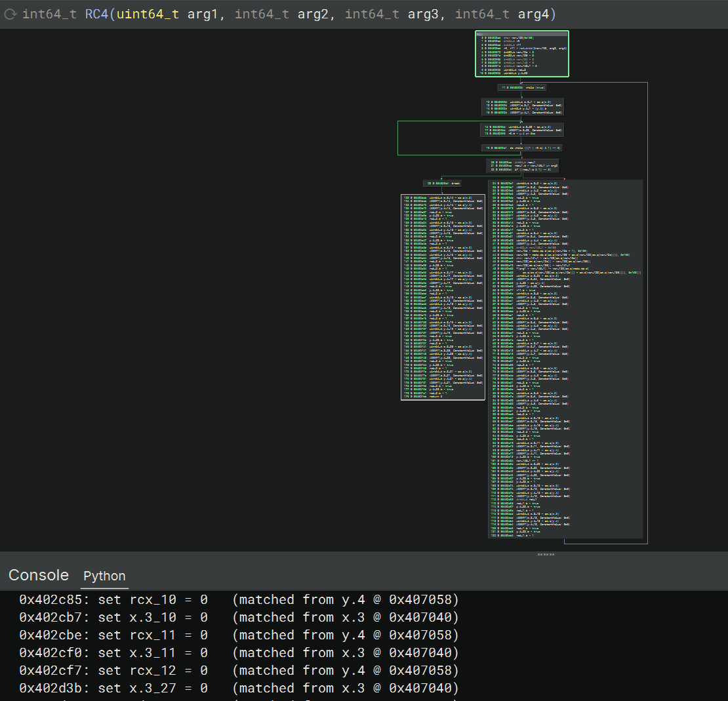Select the green-highlighted entry block in graph
This screenshot has width=728, height=701.
coord(522,54)
